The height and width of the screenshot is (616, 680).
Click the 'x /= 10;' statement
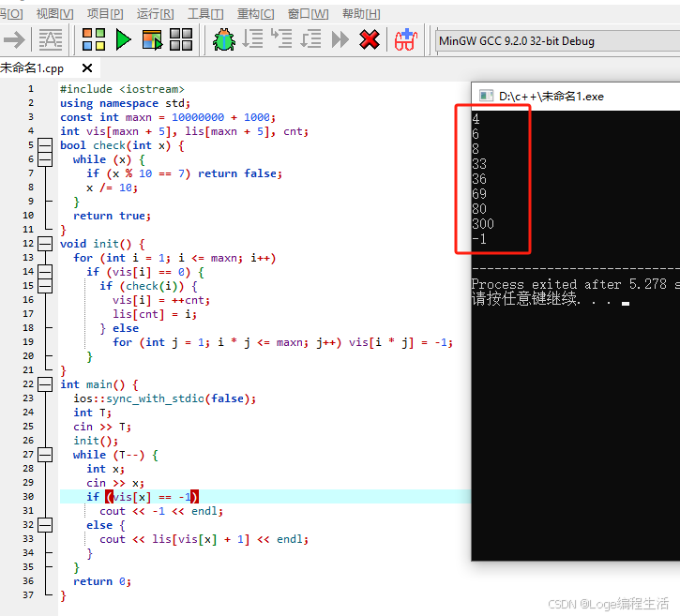112,188
